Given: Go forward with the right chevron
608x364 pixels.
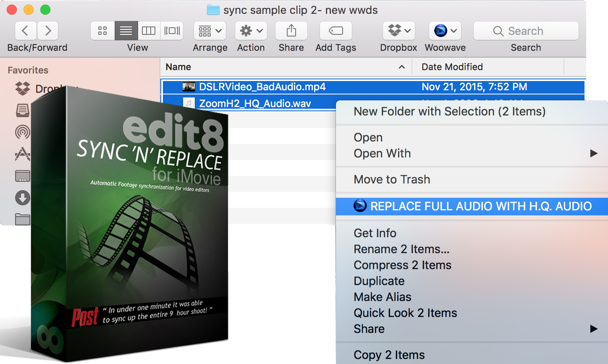Looking at the screenshot, I should click(x=47, y=31).
